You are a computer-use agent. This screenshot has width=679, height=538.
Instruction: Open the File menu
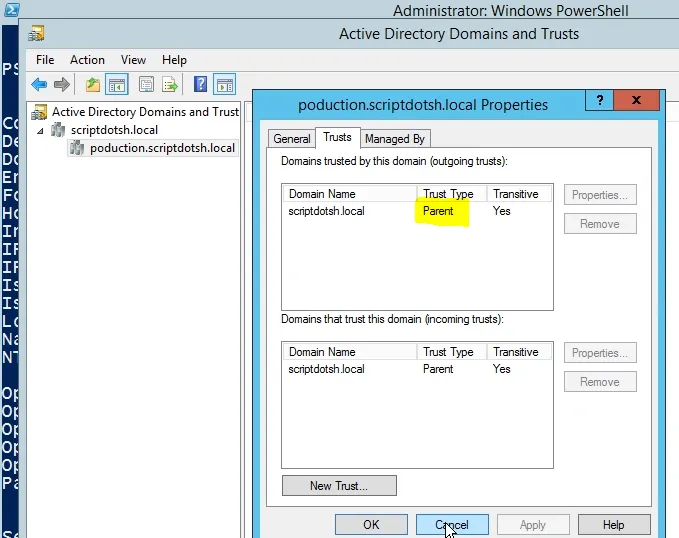(x=45, y=60)
